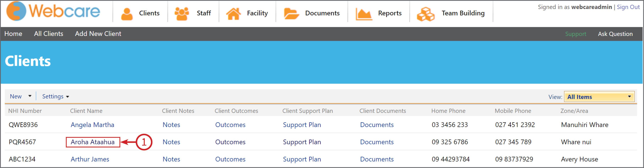Select the Staff icon in the top menu
Screen dimensions: 644x168
[182, 12]
